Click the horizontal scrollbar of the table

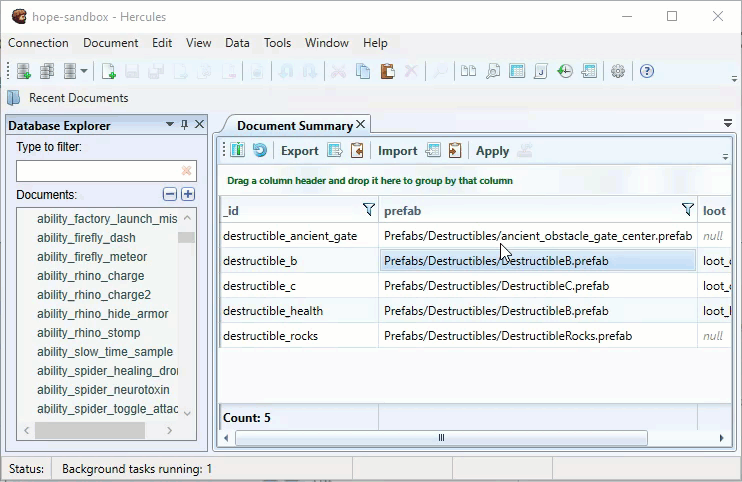point(441,438)
